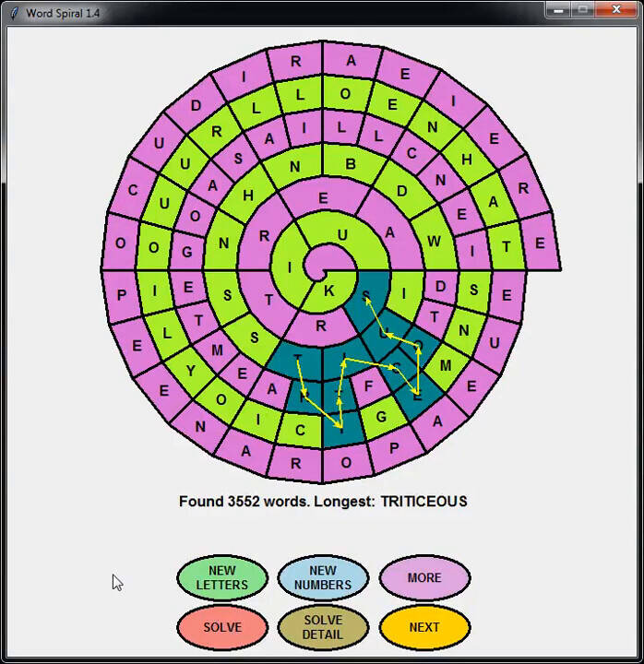Go to the NEXT found word
644x664 pixels.
pos(424,627)
